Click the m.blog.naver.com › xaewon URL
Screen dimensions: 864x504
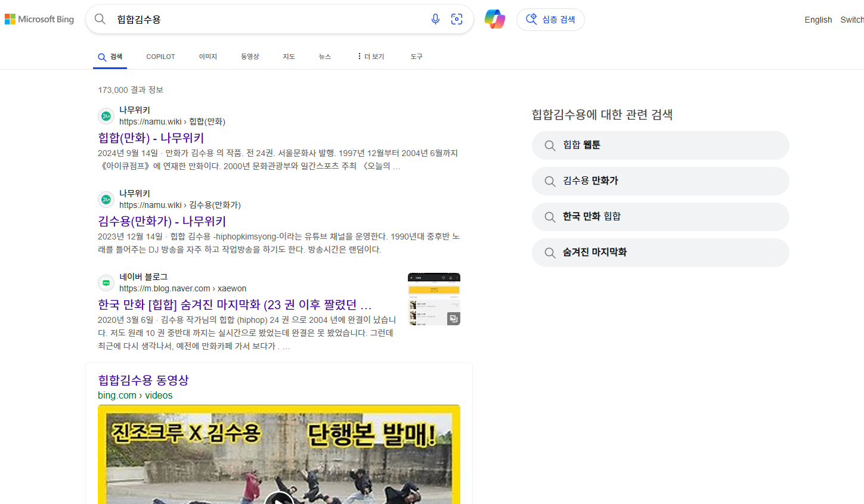[x=182, y=288]
